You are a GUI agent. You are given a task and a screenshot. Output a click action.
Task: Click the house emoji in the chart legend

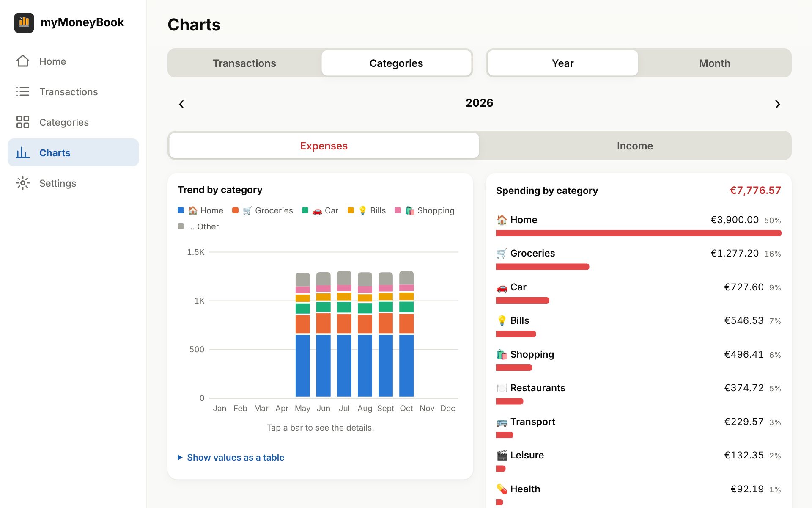click(193, 210)
